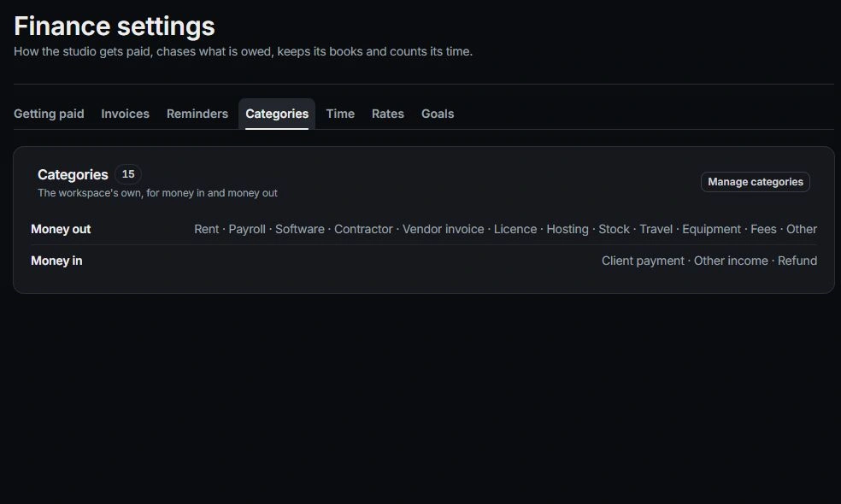Screen dimensions: 841x504
Task: Open the Getting paid tab
Action: point(49,114)
